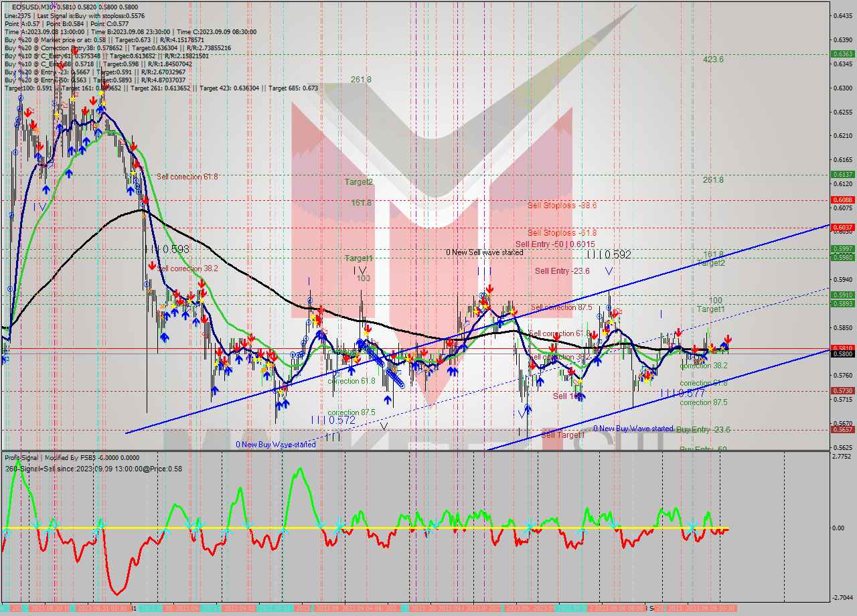Click the 0.6300 price scale value
This screenshot has height=616, width=857.
[x=842, y=88]
